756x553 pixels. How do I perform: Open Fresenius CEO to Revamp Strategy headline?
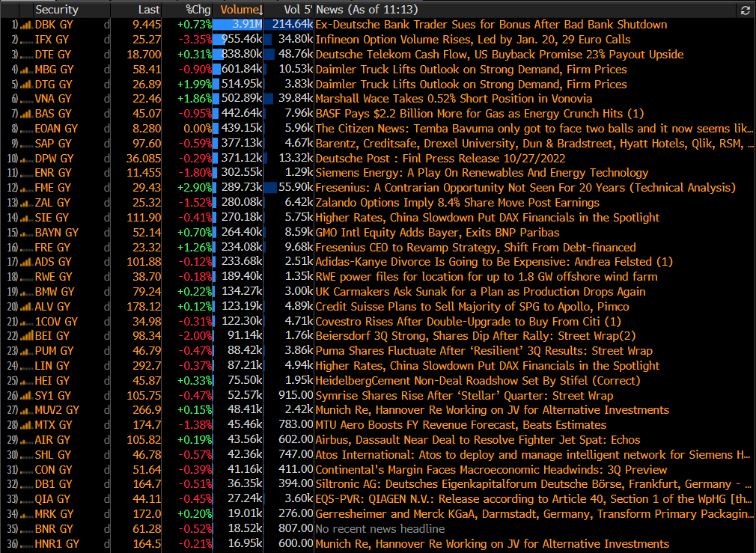coord(476,248)
